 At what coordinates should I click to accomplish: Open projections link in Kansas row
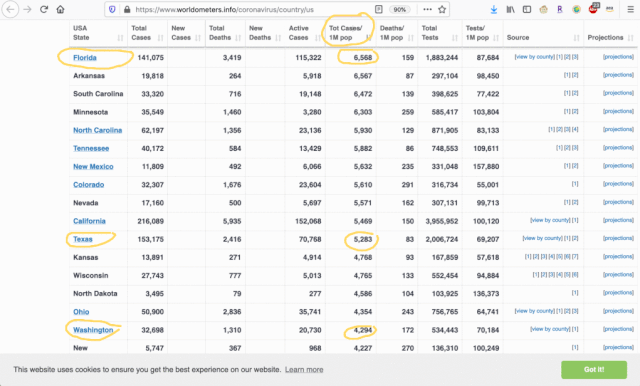[618, 257]
